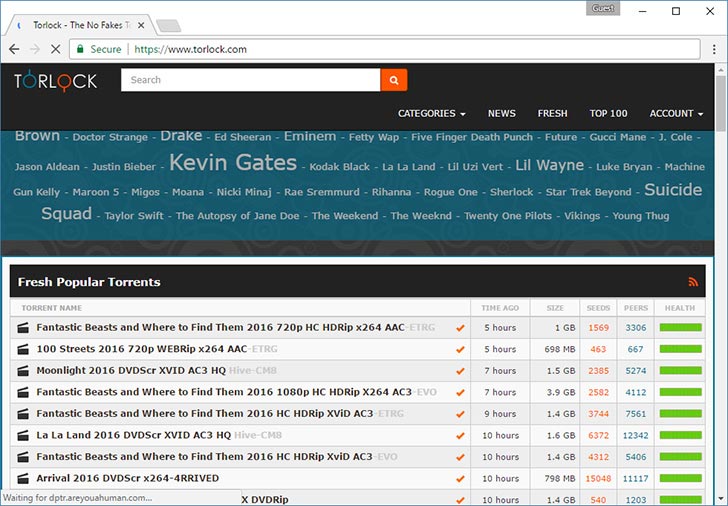Open the Top 100 menu item
Image resolution: width=728 pixels, height=506 pixels.
608,113
